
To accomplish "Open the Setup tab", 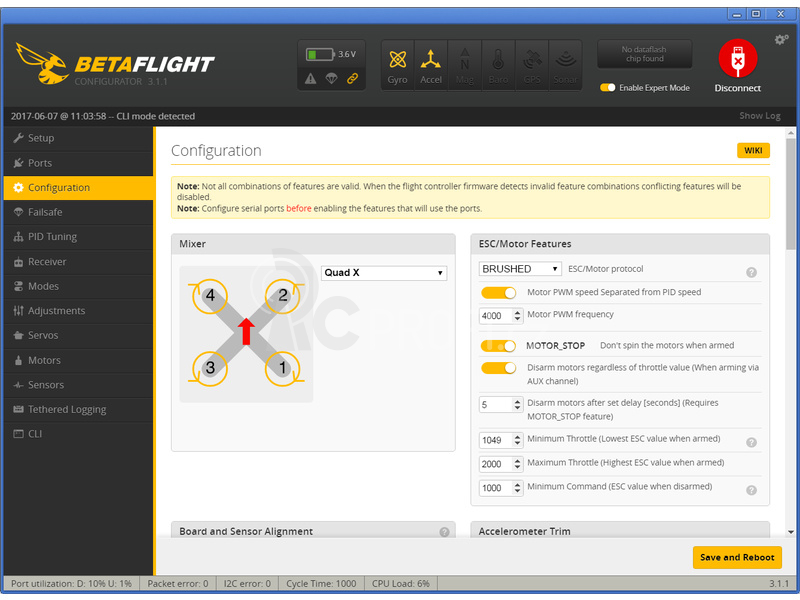I will (78, 138).
